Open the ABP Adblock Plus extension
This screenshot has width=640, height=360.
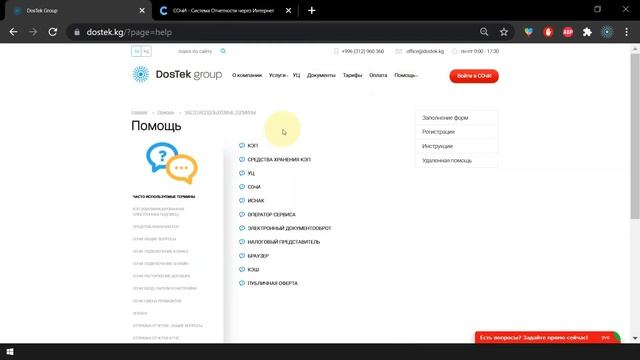568,32
